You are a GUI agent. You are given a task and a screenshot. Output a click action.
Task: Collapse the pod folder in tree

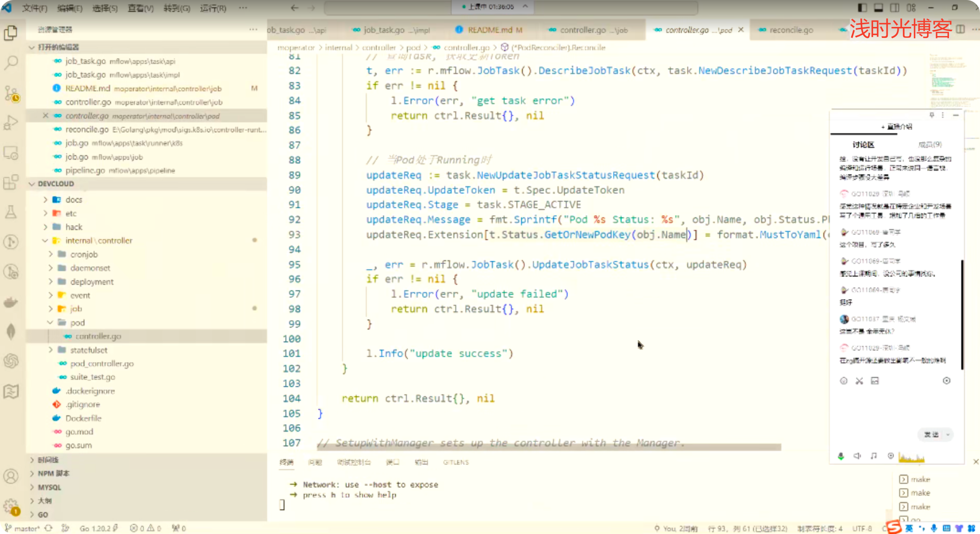[77, 323]
